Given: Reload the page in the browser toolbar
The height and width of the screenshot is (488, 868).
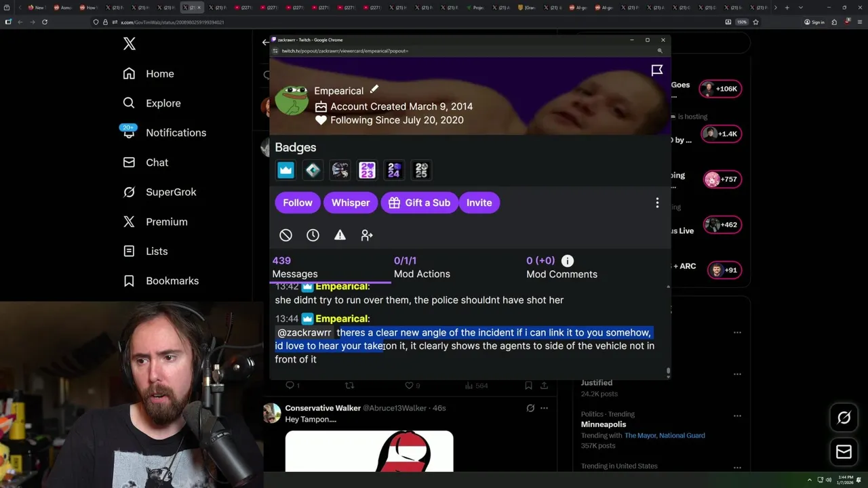Looking at the screenshot, I should pyautogui.click(x=45, y=22).
